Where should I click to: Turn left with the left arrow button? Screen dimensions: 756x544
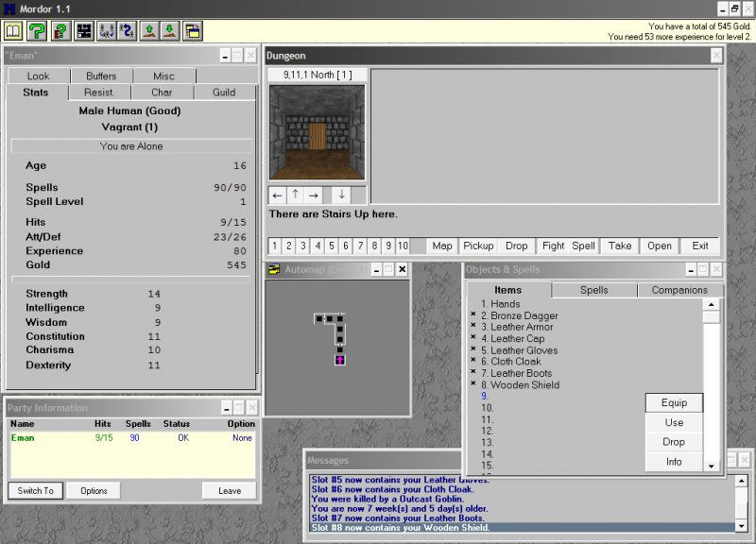pos(277,195)
